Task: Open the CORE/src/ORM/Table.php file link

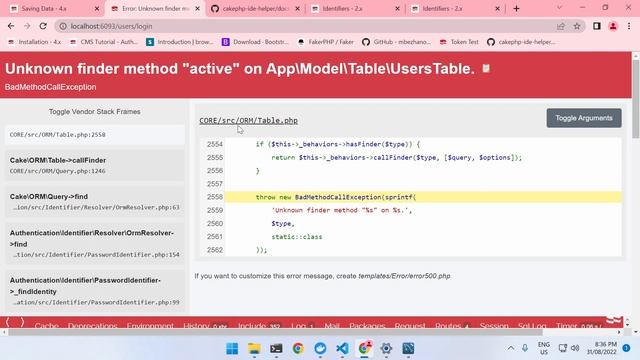Action: [248, 120]
